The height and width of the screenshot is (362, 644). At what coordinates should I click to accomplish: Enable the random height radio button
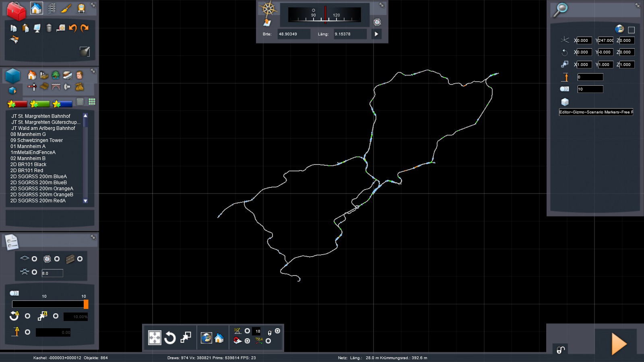[x=27, y=332]
